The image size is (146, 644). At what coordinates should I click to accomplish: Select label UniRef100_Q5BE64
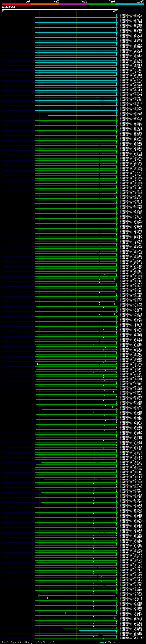[x=131, y=392]
